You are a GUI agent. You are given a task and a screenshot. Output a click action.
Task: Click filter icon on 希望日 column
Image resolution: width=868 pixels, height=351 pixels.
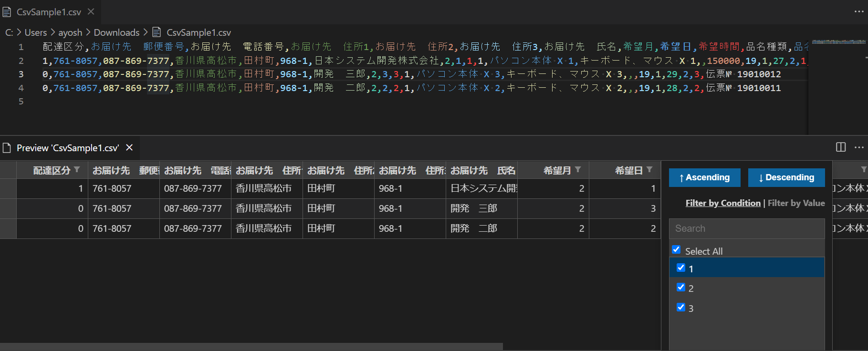[649, 170]
